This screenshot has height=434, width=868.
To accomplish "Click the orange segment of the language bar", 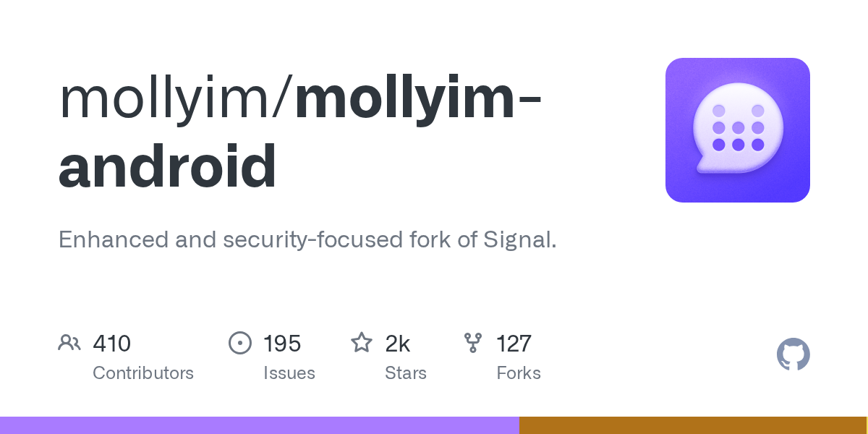I will (693, 425).
